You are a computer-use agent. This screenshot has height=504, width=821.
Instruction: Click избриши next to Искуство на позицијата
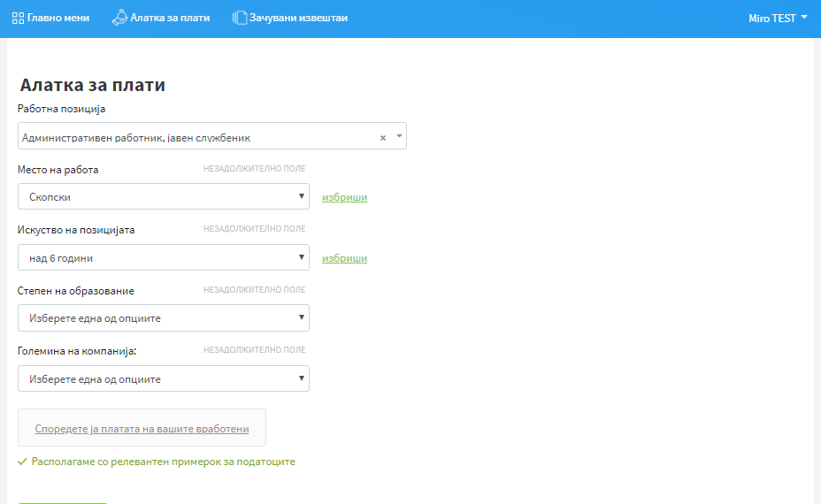(344, 258)
